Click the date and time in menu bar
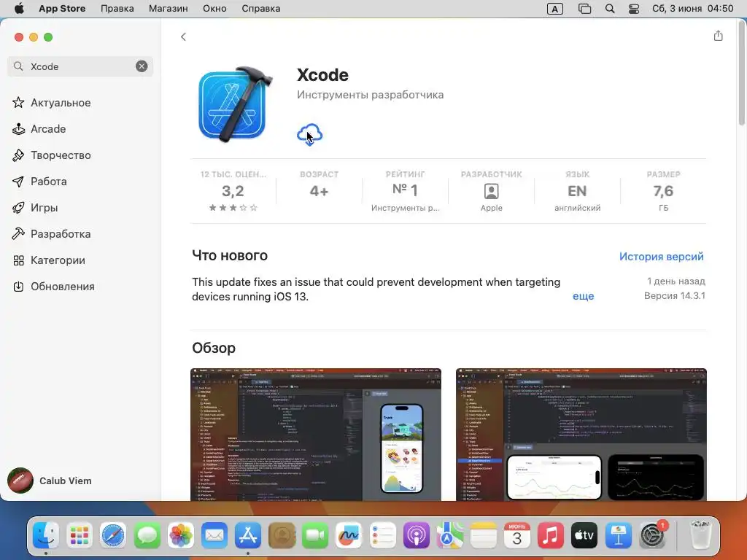 (693, 9)
